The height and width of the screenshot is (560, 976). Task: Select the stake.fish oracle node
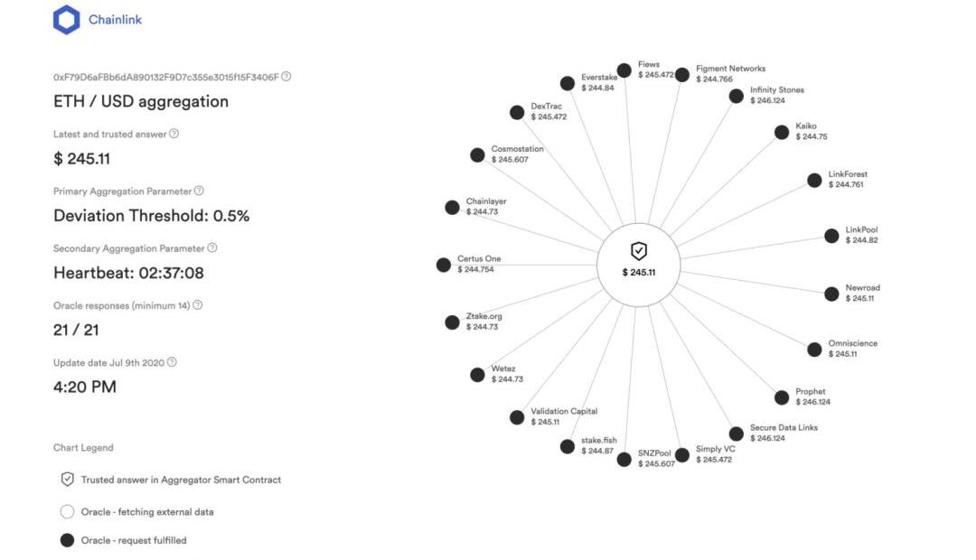click(568, 446)
